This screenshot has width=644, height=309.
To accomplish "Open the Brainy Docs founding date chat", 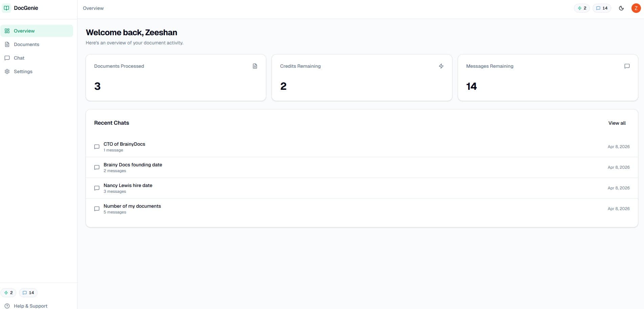I will [x=362, y=167].
